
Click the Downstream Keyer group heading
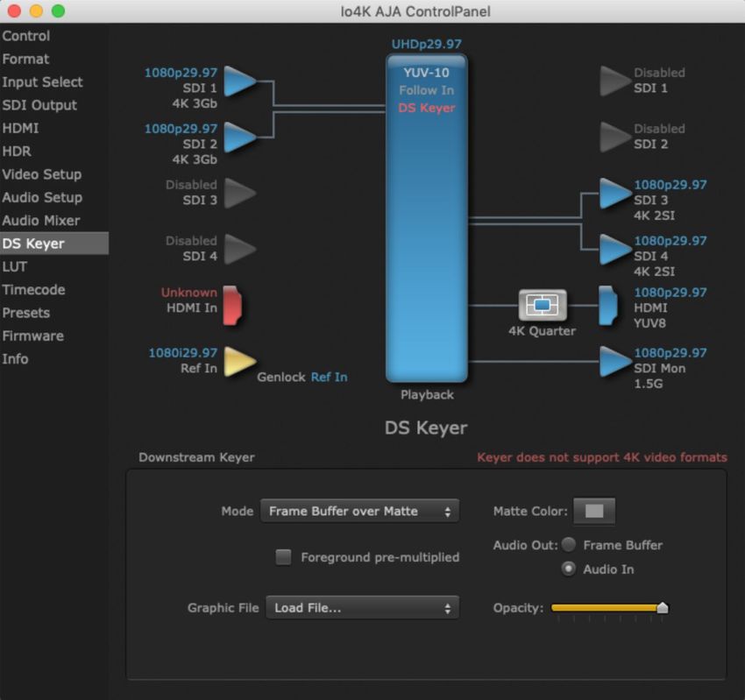tap(196, 457)
